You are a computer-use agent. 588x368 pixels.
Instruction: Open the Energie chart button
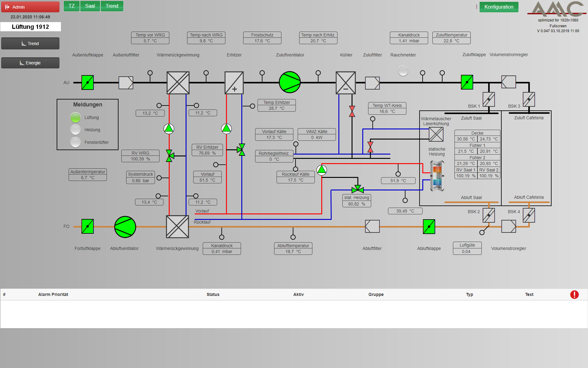30,63
